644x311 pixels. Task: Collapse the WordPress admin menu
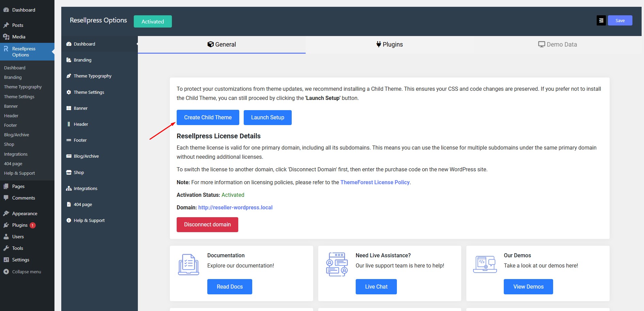26,272
